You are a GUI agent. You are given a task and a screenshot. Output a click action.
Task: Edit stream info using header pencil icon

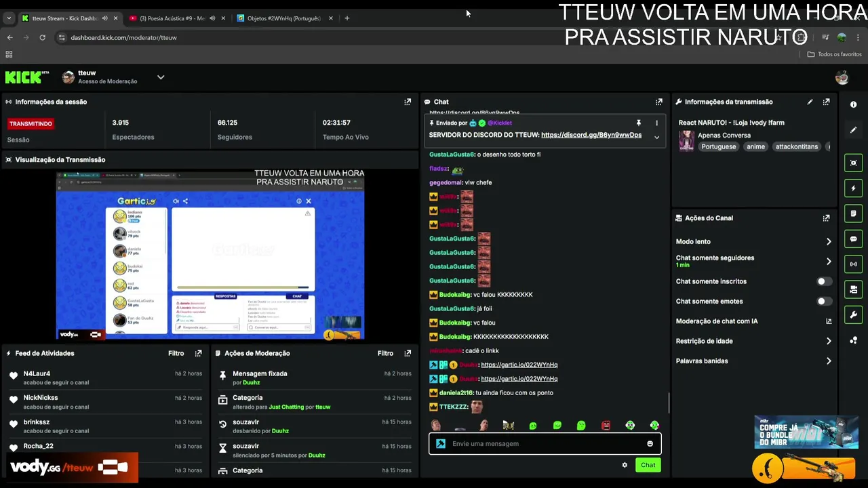pyautogui.click(x=810, y=102)
